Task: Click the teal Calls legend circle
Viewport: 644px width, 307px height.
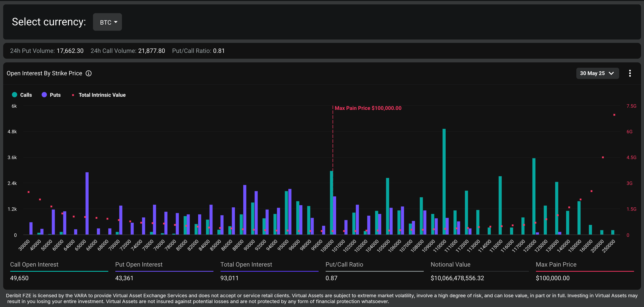Action: [x=15, y=95]
